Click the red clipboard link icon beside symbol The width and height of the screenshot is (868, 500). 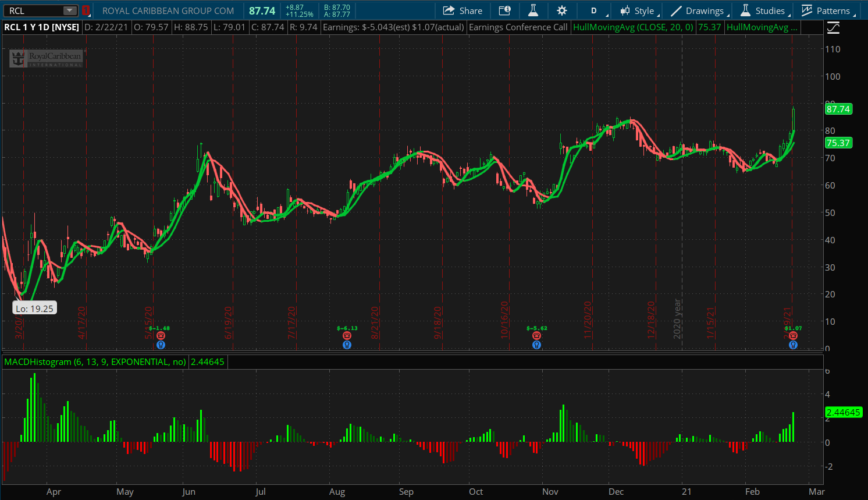(x=86, y=10)
